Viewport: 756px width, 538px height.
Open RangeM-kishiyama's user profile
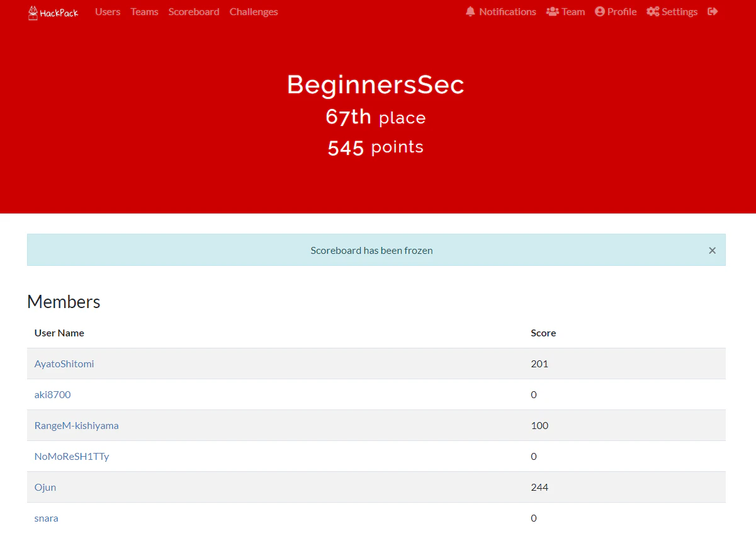77,425
